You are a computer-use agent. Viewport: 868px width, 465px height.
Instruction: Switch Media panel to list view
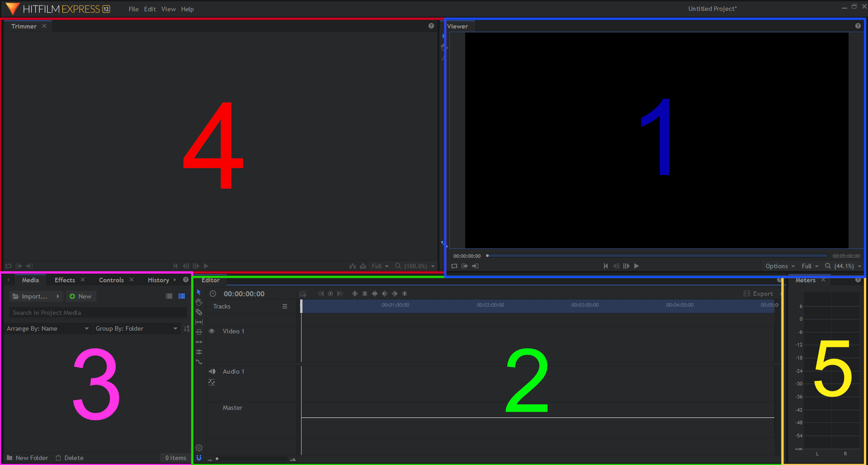click(169, 296)
